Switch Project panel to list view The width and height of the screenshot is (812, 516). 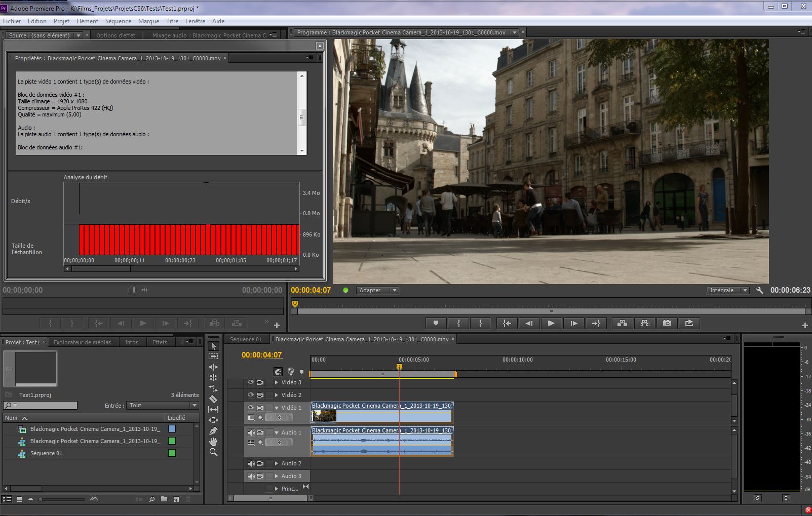coord(7,499)
